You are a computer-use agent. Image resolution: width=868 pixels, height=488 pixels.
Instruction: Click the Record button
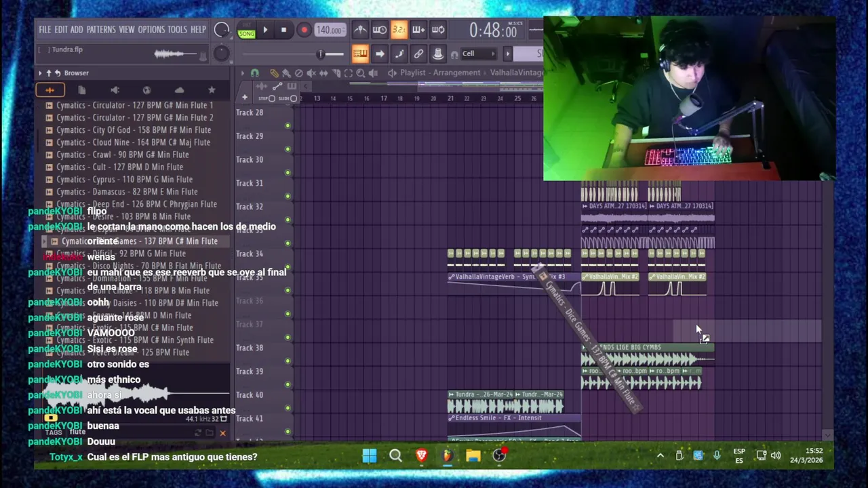304,30
